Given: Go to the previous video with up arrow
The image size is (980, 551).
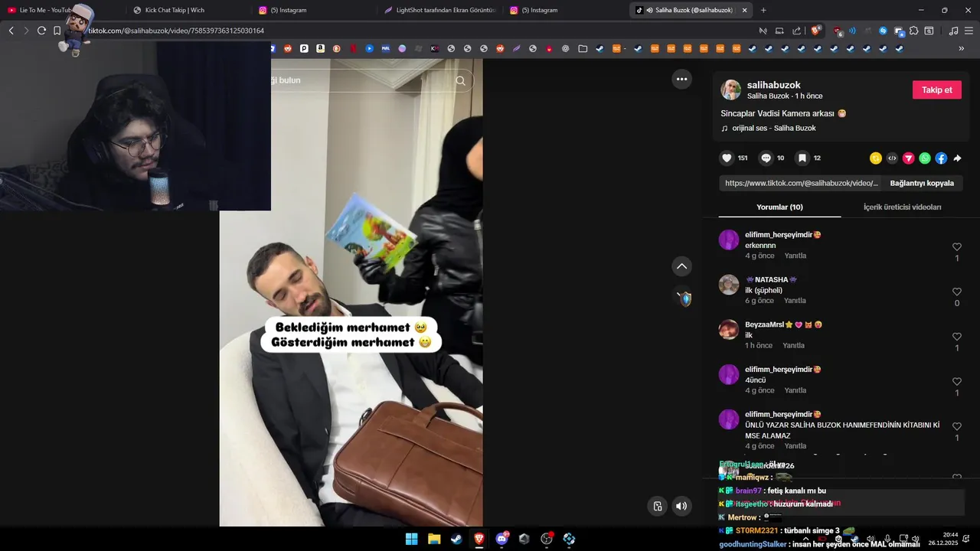Looking at the screenshot, I should point(681,266).
